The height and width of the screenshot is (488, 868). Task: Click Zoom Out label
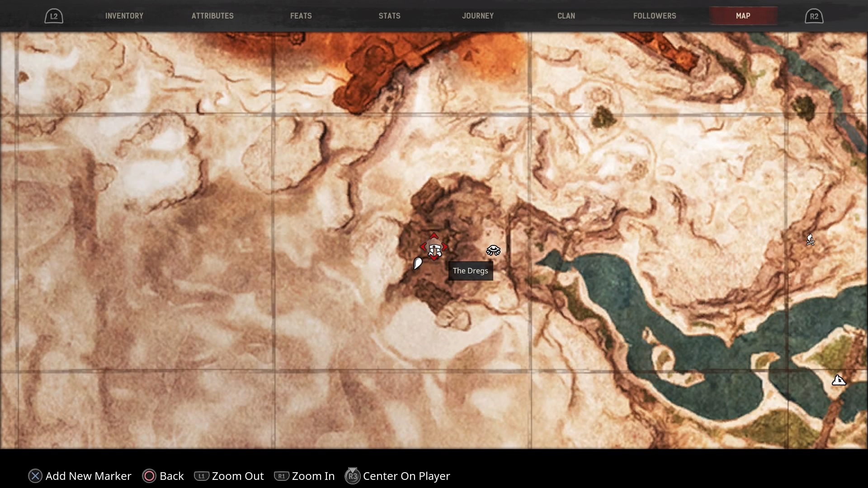[x=238, y=476]
